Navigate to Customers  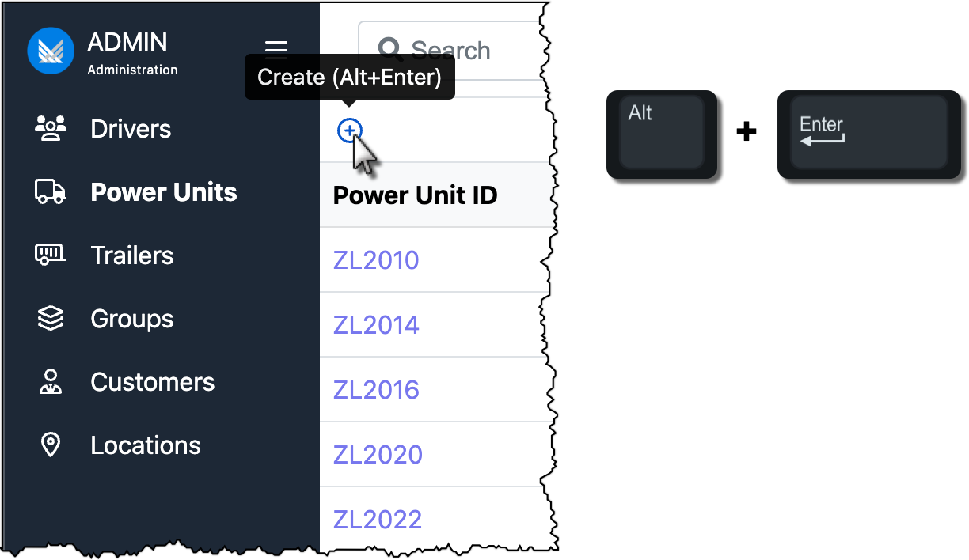(153, 382)
